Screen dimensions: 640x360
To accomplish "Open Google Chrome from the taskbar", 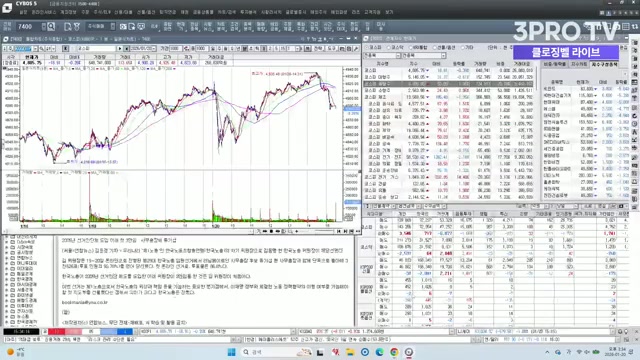I will (x=394, y=352).
